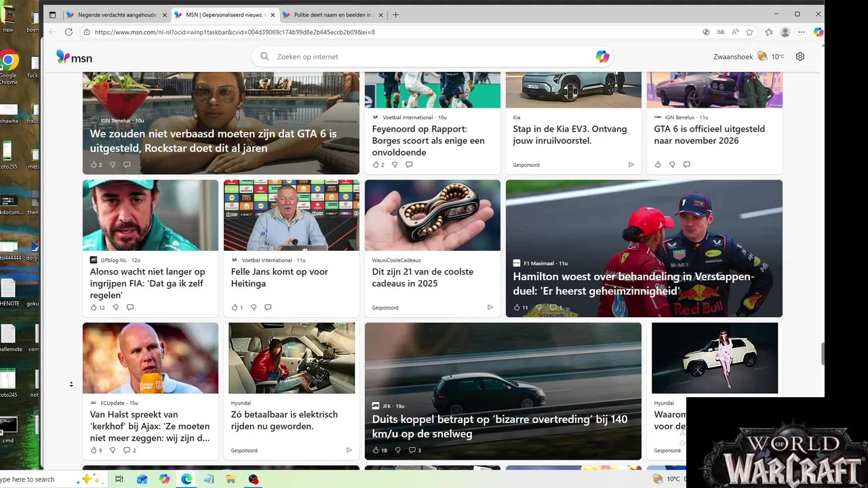Click the page vertical scrollbar thumb
868x488 pixels.
(x=823, y=354)
